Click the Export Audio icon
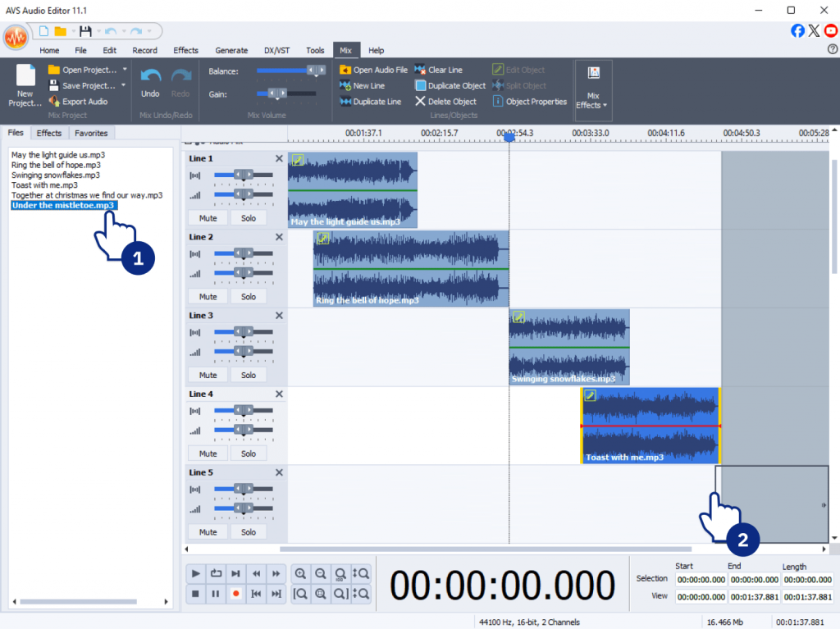The image size is (840, 629). [x=55, y=102]
